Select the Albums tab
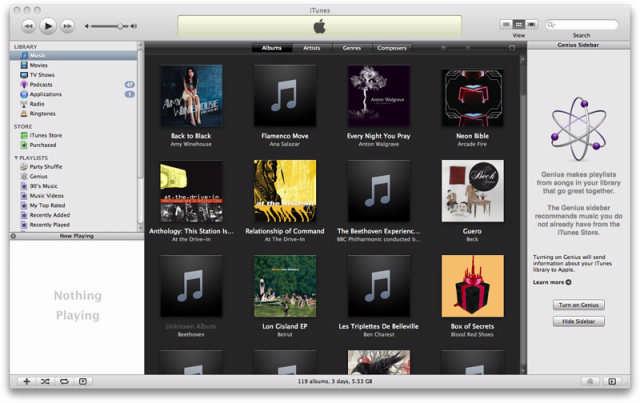Screen dimensions: 640x403 point(272,48)
